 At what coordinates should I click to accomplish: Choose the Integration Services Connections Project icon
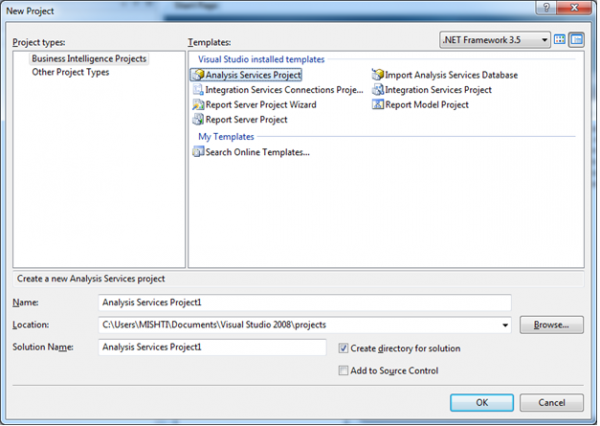coord(198,90)
